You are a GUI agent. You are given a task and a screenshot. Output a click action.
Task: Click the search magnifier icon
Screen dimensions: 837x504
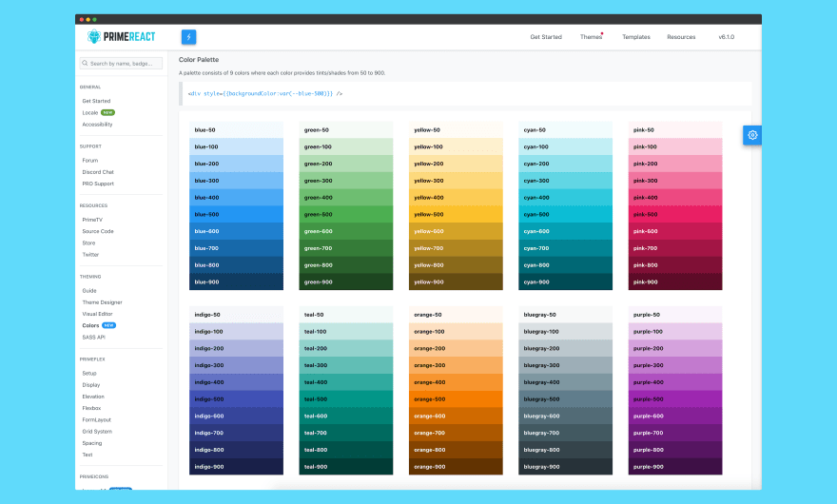point(85,63)
